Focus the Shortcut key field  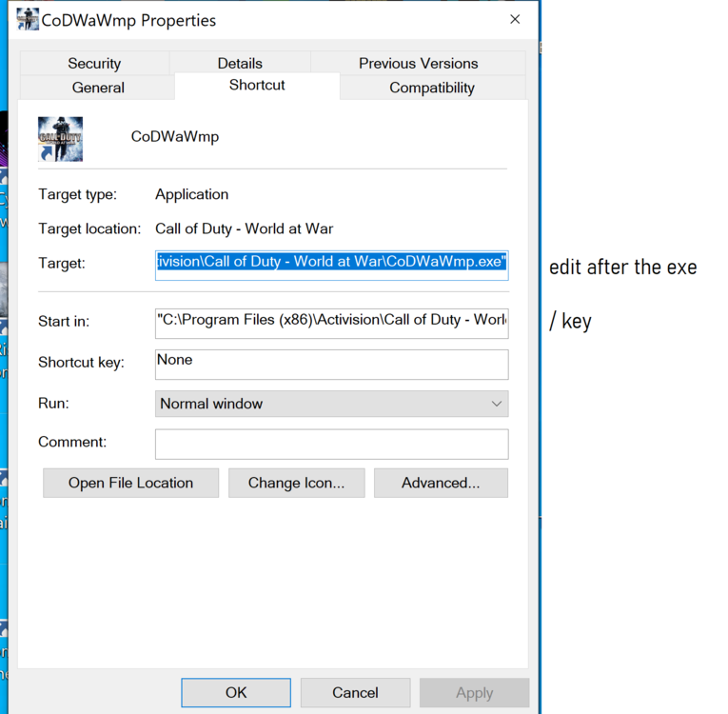coord(331,363)
